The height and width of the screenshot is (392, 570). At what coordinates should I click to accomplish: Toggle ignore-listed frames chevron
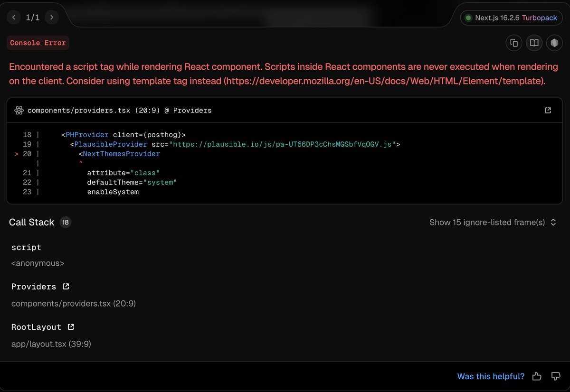553,222
